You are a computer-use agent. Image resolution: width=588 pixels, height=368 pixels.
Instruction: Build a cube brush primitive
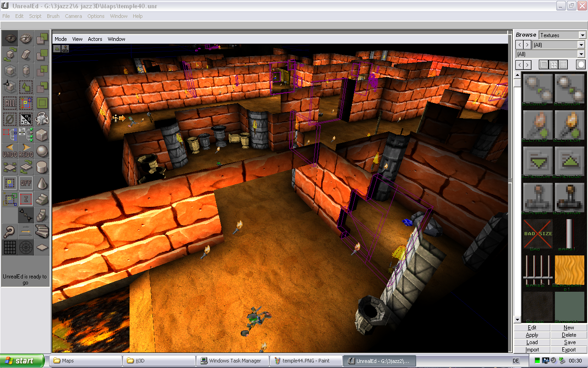tap(42, 135)
